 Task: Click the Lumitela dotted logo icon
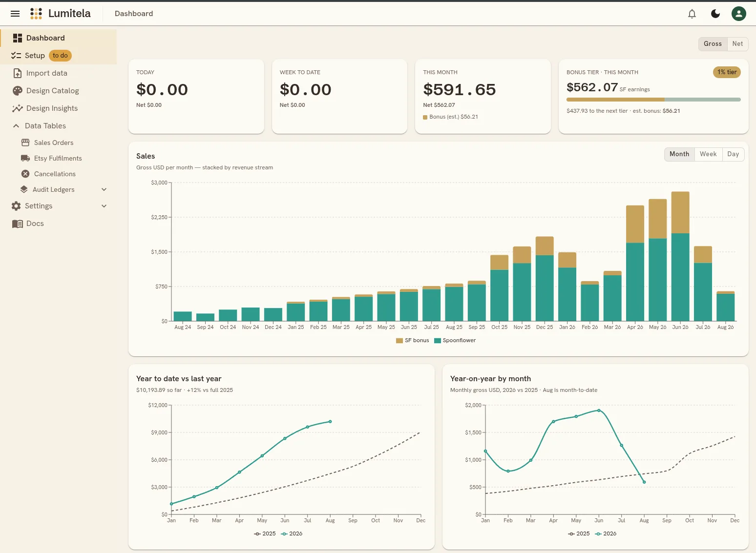pyautogui.click(x=36, y=14)
